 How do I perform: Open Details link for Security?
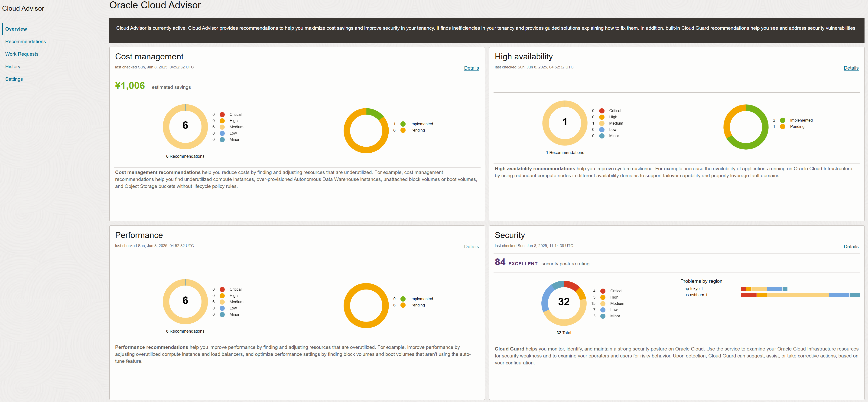[851, 246]
